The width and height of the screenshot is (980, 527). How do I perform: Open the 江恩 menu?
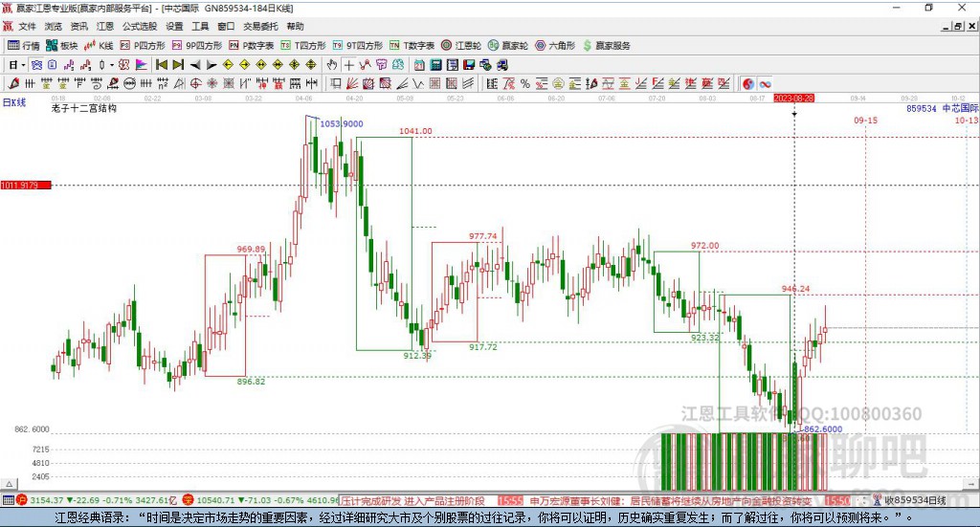[x=105, y=26]
